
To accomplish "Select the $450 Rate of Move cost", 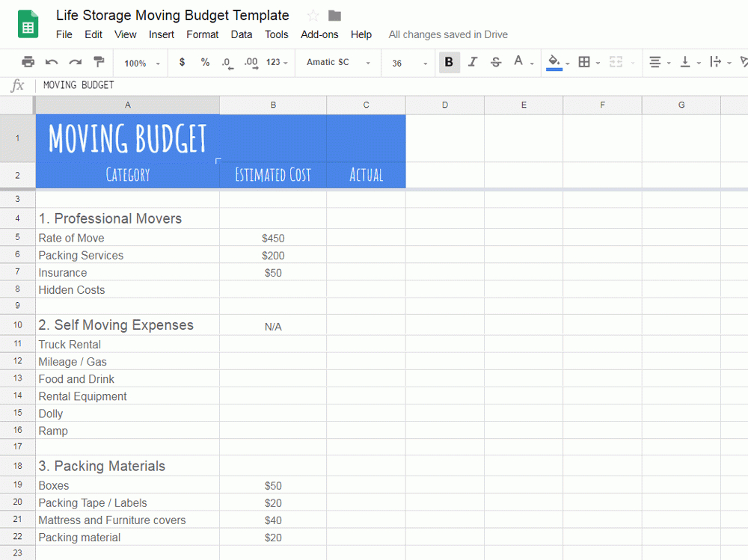I will tap(273, 238).
